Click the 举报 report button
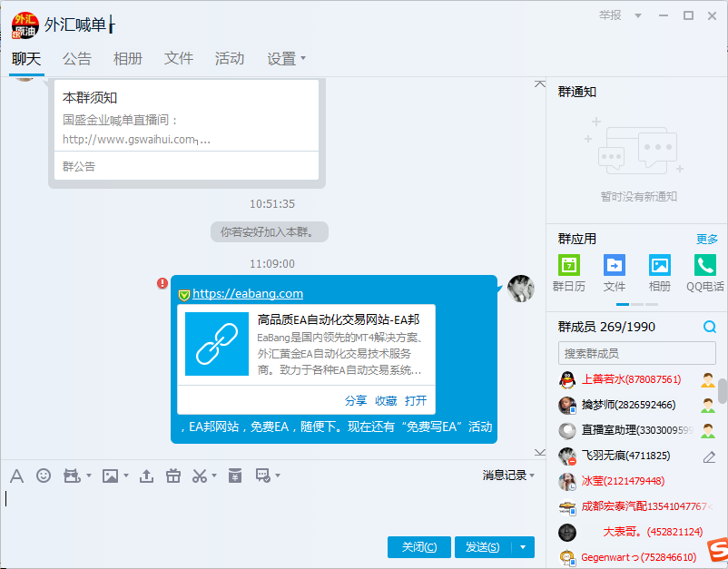This screenshot has width=728, height=569. click(x=610, y=15)
